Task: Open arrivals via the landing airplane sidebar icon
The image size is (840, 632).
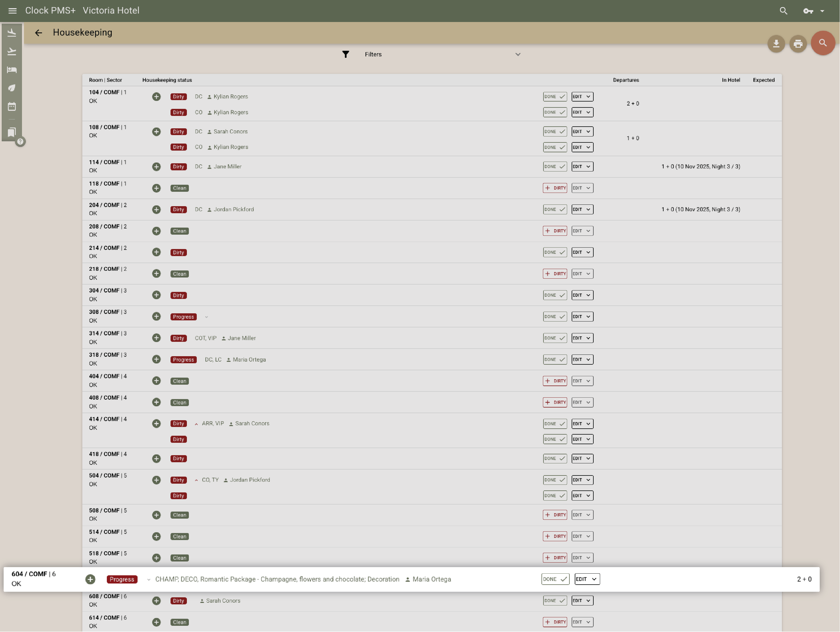Action: (x=12, y=32)
